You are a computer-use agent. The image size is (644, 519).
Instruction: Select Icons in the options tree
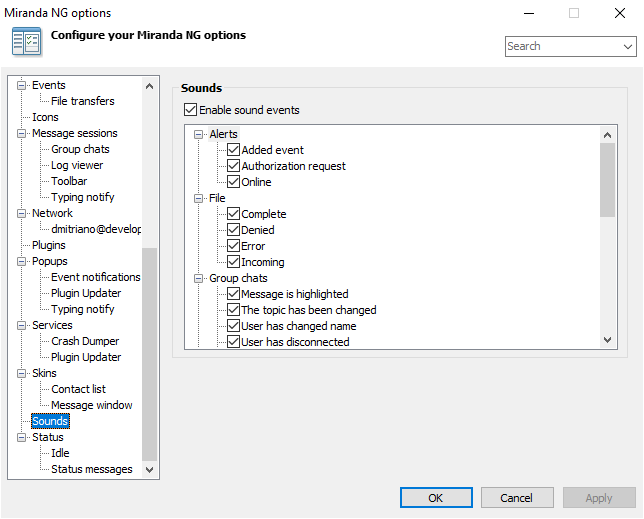45,117
